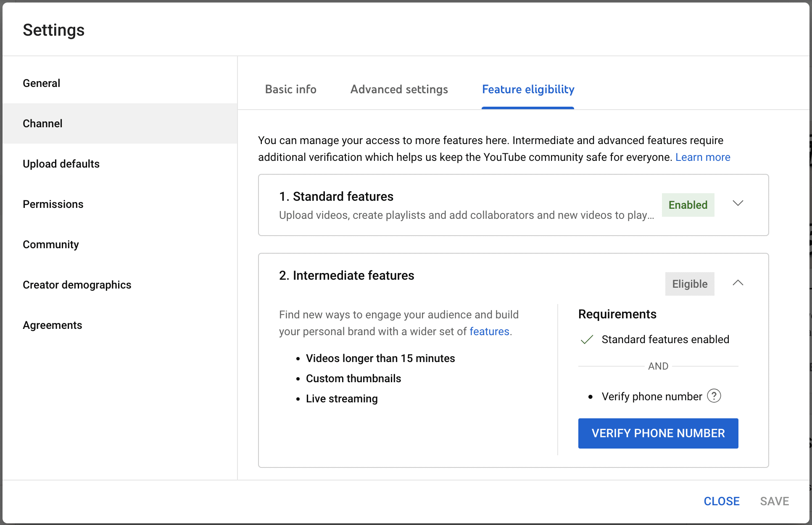Click the Enabled status badge
The image size is (812, 525).
[x=688, y=205]
